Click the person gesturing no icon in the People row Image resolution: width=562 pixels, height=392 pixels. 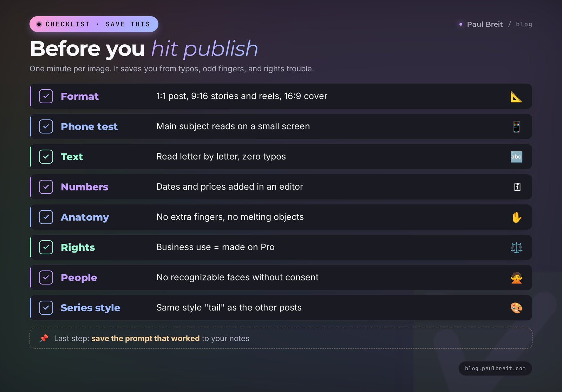[x=516, y=277]
